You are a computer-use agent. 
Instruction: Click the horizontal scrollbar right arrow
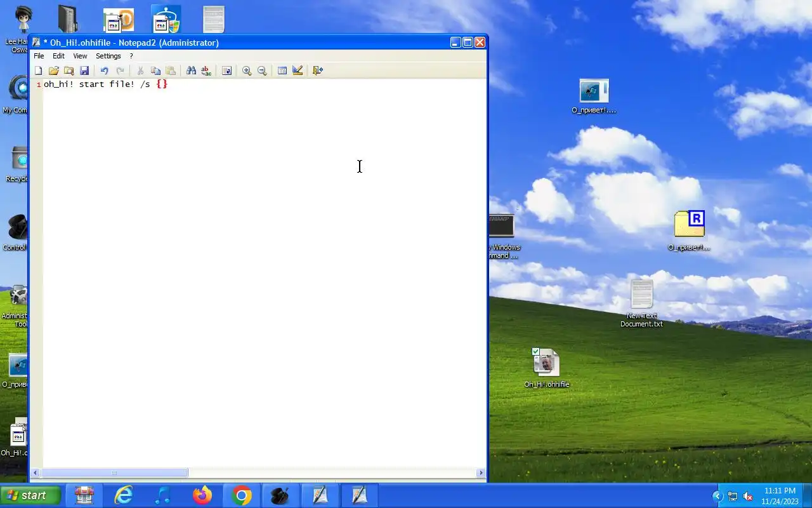click(481, 472)
